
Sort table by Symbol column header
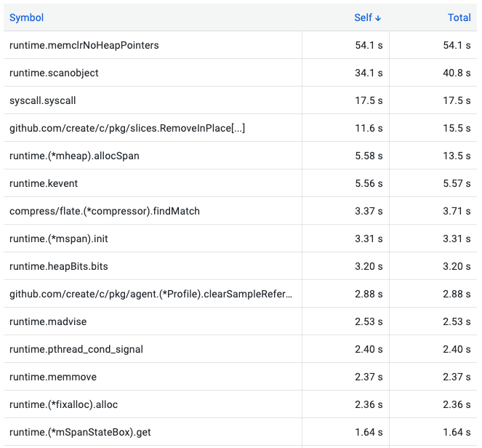(27, 17)
